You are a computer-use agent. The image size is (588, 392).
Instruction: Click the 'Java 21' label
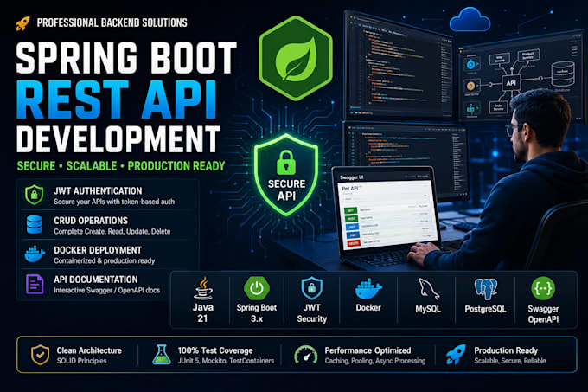[x=202, y=313]
